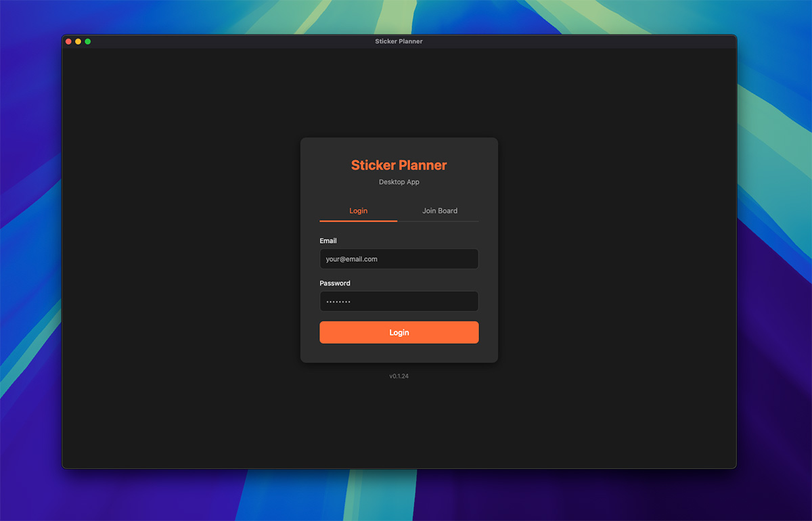
Task: Click the masked password dots
Action: point(338,301)
